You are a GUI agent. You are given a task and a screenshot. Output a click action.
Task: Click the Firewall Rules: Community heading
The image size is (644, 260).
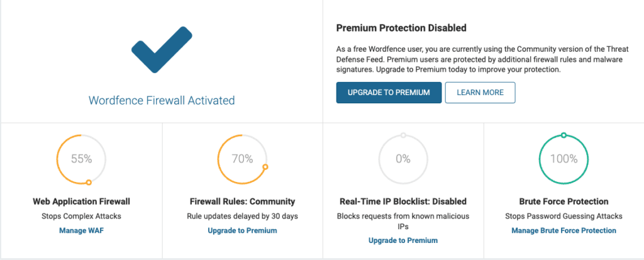pos(242,201)
